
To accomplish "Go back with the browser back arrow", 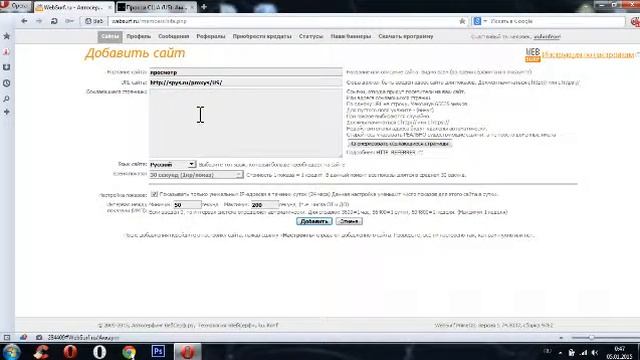I will (x=24, y=21).
